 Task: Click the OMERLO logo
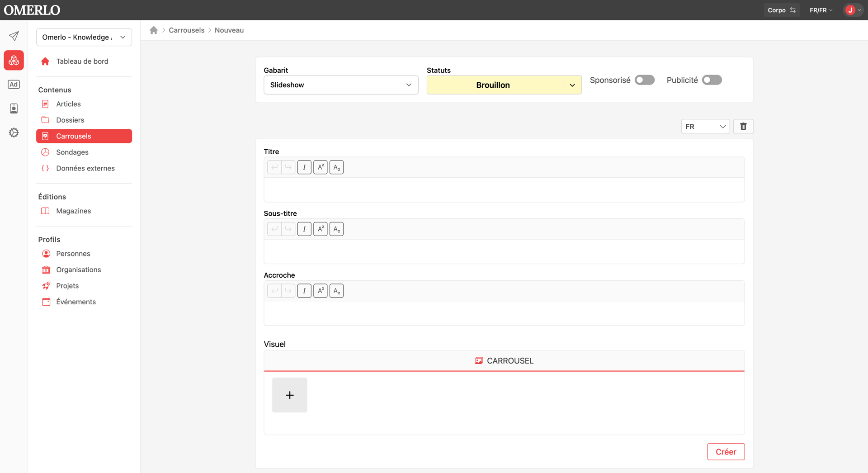pyautogui.click(x=32, y=10)
